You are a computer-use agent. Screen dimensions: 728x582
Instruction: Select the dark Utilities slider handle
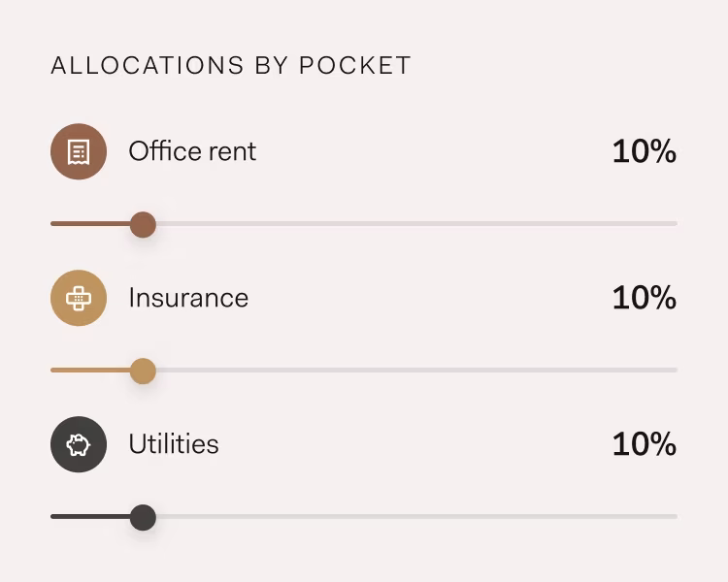pos(143,517)
